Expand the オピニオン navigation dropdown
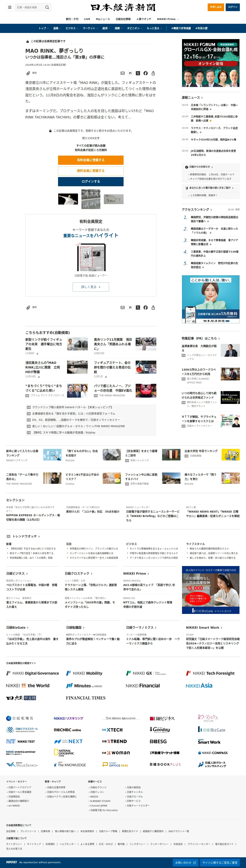This screenshot has width=246, height=868. (135, 28)
